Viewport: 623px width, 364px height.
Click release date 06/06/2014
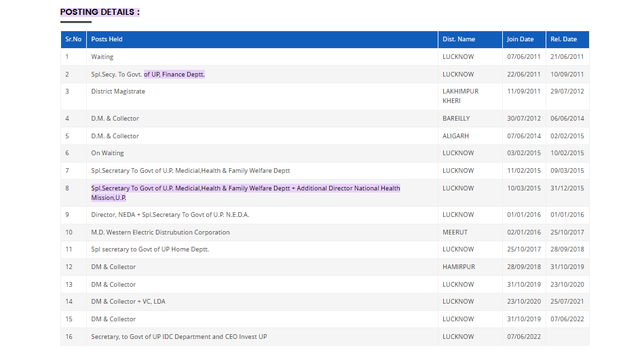click(567, 119)
